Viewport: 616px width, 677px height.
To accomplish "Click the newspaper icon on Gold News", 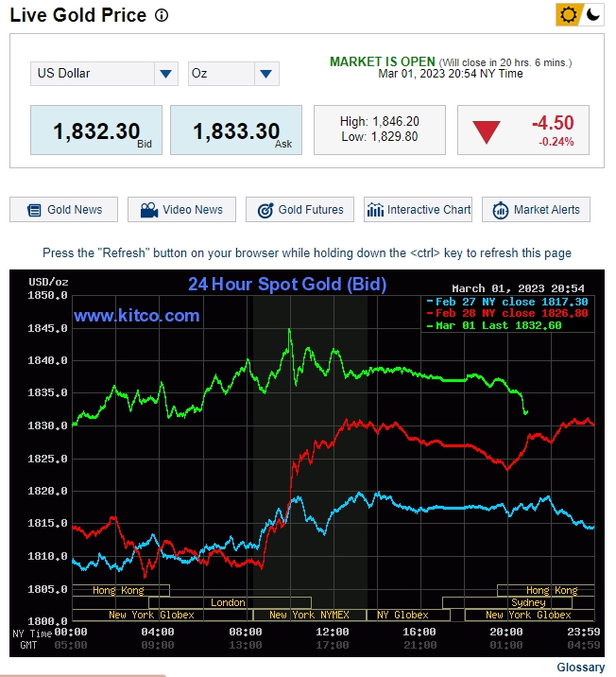I will (x=34, y=210).
